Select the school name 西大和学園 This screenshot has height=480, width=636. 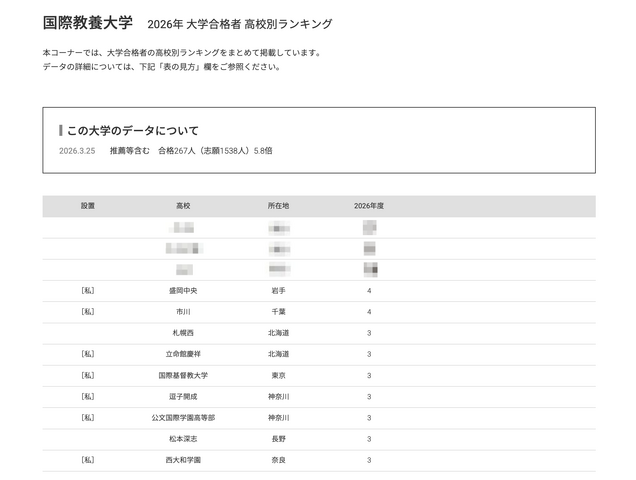tap(183, 460)
